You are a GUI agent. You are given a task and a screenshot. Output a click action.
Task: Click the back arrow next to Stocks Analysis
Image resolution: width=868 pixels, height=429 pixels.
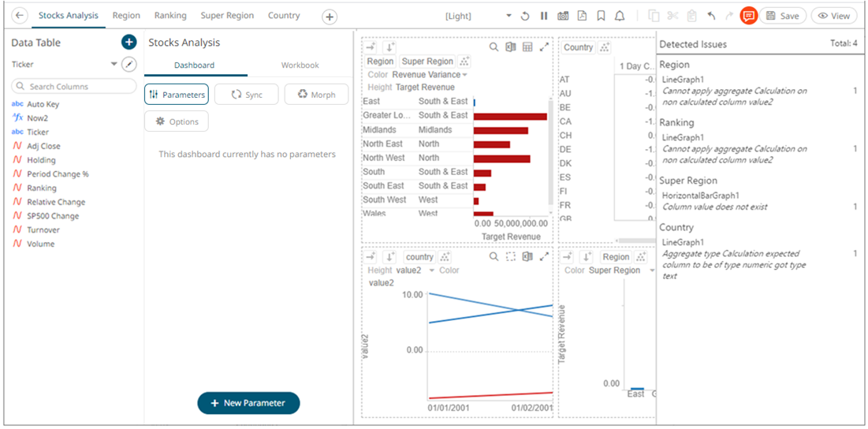click(20, 16)
